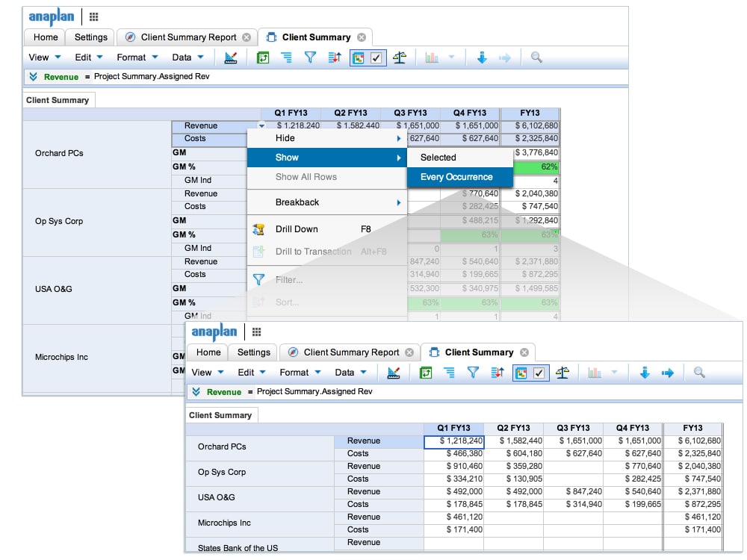Close Client Summary Report tab in back window
Screen dimensions: 747x560
pyautogui.click(x=247, y=37)
